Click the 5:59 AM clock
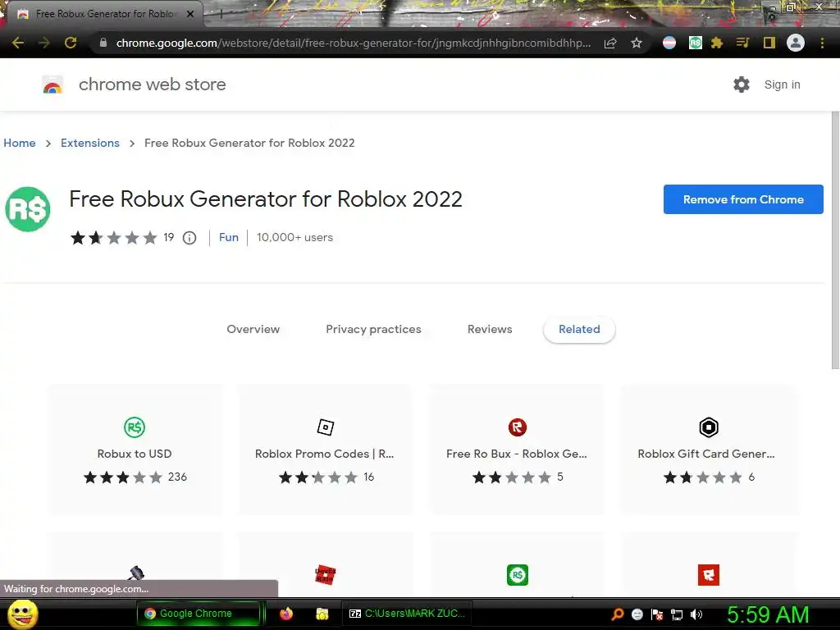The image size is (840, 630). point(768,614)
